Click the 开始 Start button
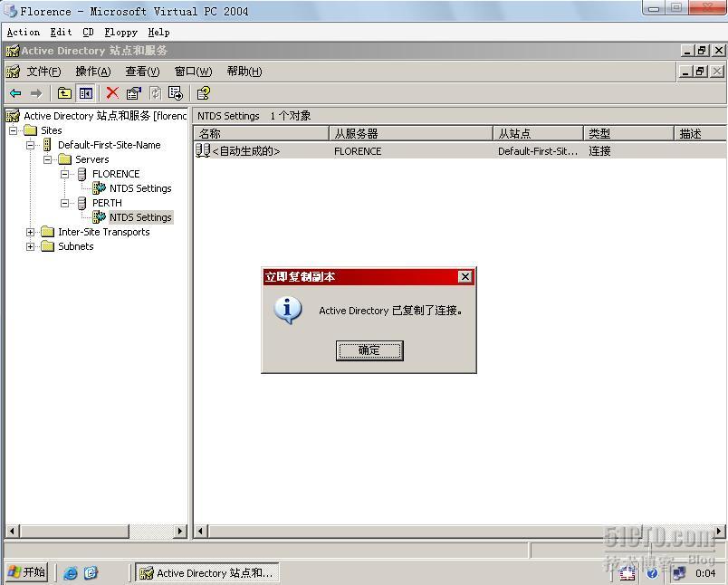This screenshot has height=585, width=728. click(27, 572)
